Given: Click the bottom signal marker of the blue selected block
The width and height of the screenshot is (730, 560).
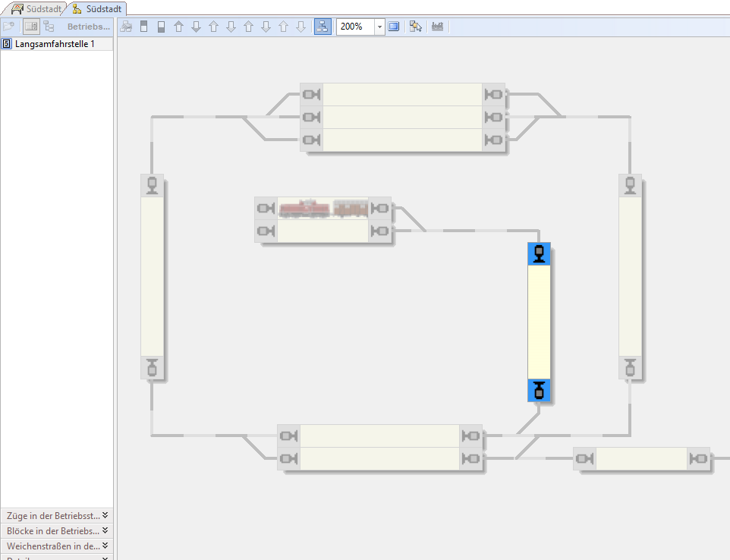Looking at the screenshot, I should (539, 391).
